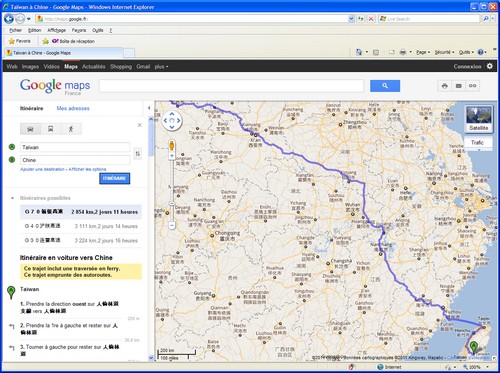Image resolution: width=500 pixels, height=373 pixels.
Task: Click the Google maps logo
Action: pyautogui.click(x=55, y=86)
